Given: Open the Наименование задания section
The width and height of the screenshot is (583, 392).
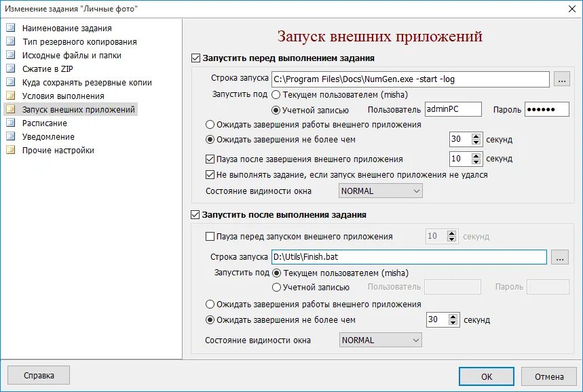Looking at the screenshot, I should coord(67,28).
